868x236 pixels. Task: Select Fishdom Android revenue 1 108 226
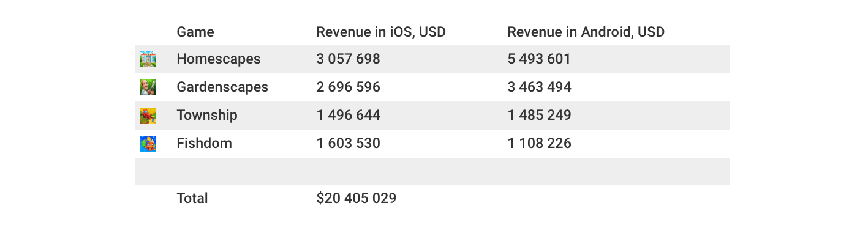click(540, 144)
